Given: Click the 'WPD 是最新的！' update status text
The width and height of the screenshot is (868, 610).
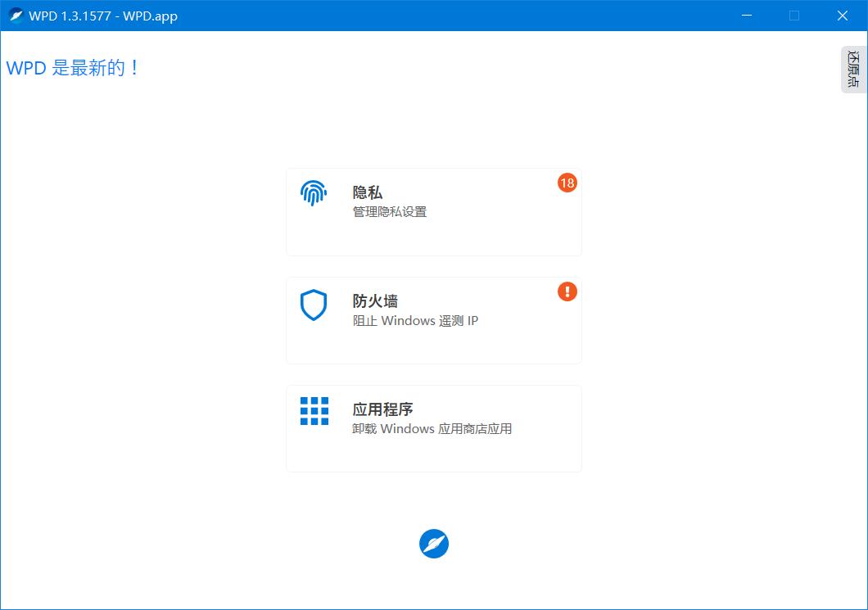Looking at the screenshot, I should [x=73, y=68].
